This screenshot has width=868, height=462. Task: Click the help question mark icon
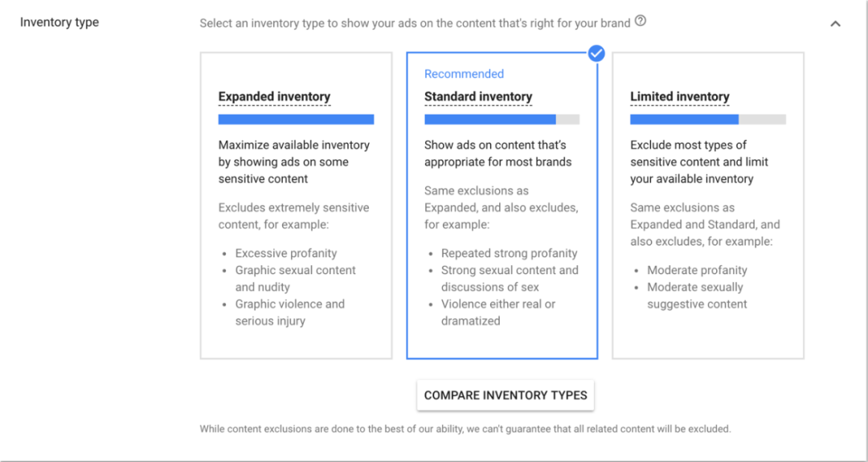(x=641, y=22)
